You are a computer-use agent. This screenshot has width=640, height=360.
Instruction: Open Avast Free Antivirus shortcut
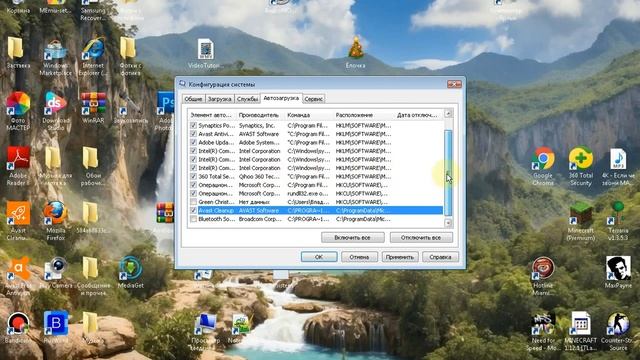tap(18, 276)
